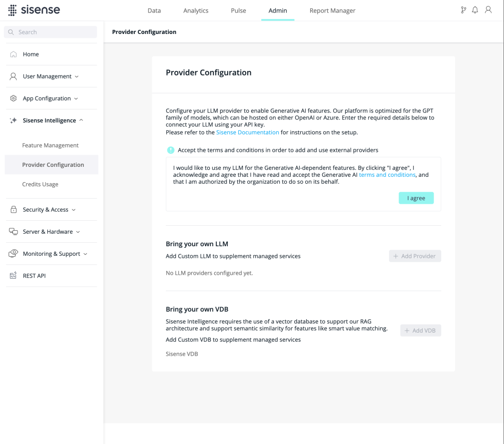Open the git branch icon in header
The width and height of the screenshot is (504, 444).
coord(463,10)
